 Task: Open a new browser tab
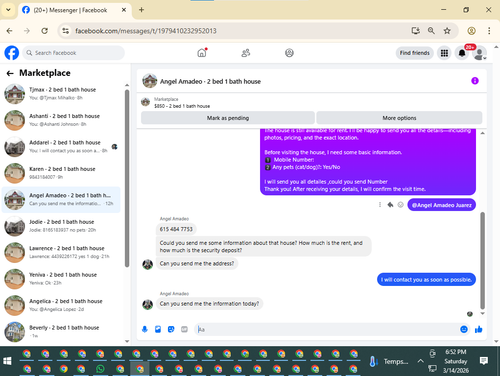click(x=141, y=10)
